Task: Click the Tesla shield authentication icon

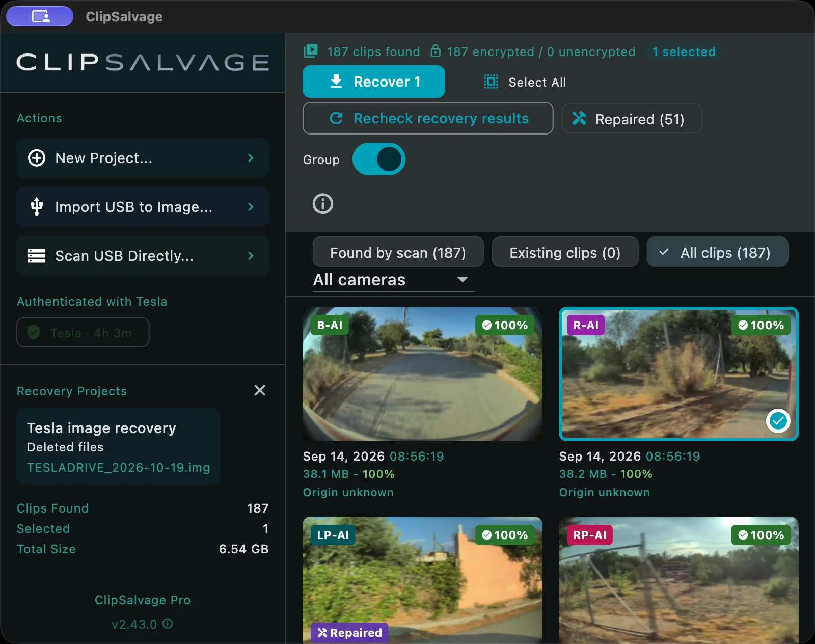Action: click(34, 333)
